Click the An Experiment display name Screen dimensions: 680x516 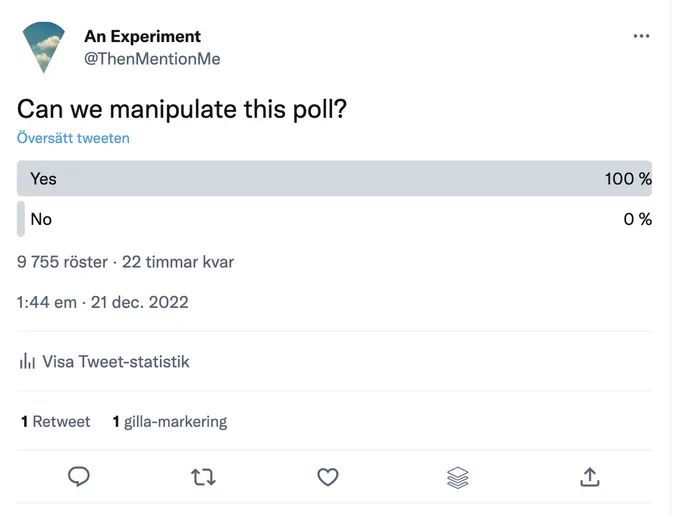click(143, 36)
